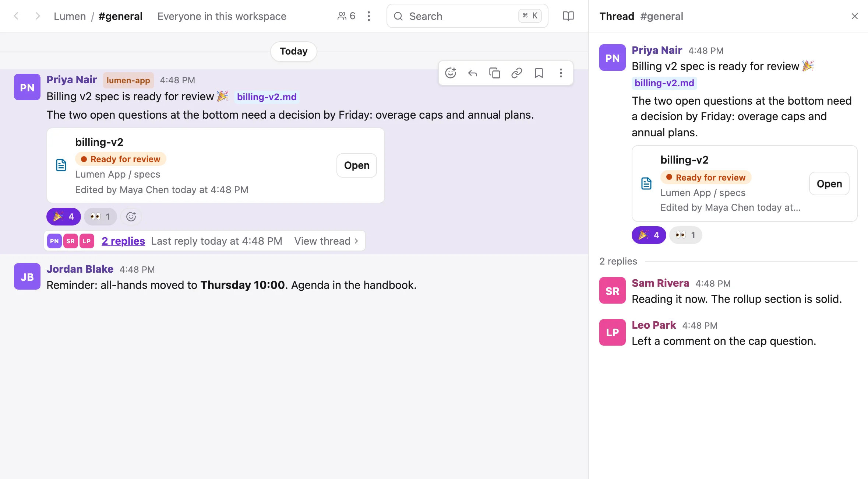The image size is (868, 479).
Task: Open the billing-v2.md link in the thread
Action: 664,83
